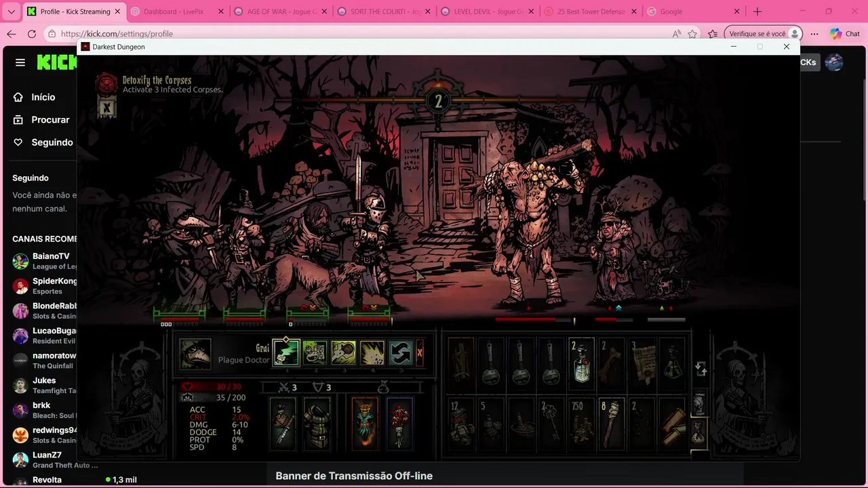Viewport: 868px width, 488px height.
Task: Click the favorites star in address bar
Action: click(692, 34)
